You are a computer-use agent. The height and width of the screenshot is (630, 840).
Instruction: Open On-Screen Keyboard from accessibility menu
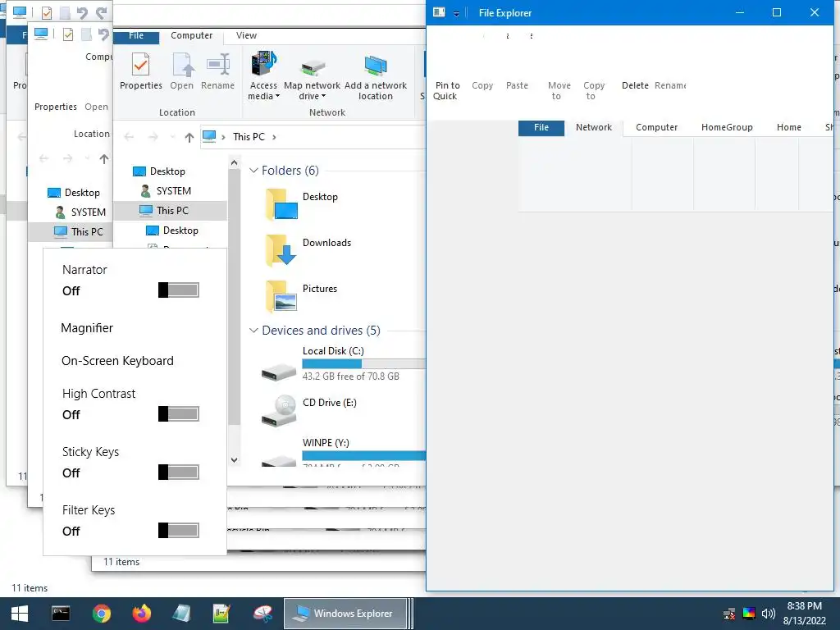(x=117, y=361)
